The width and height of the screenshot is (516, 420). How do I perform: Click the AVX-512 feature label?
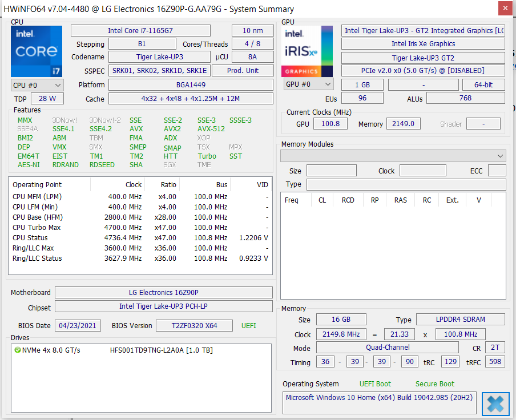click(x=211, y=129)
